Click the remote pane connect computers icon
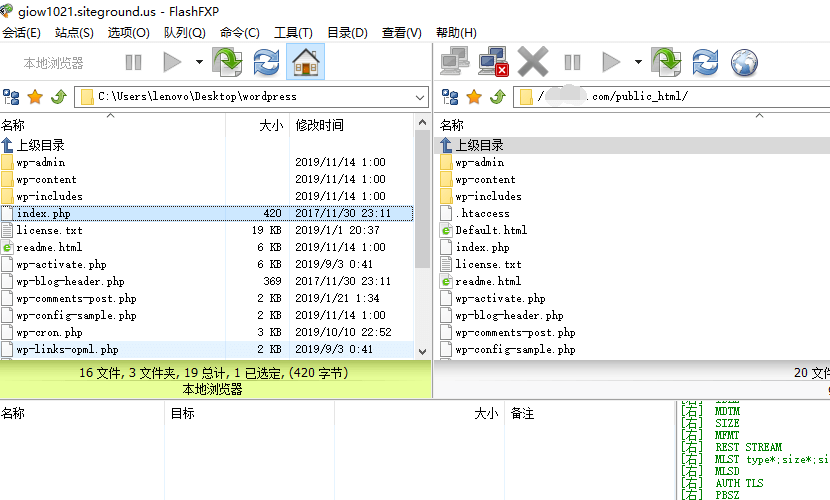 pyautogui.click(x=455, y=61)
